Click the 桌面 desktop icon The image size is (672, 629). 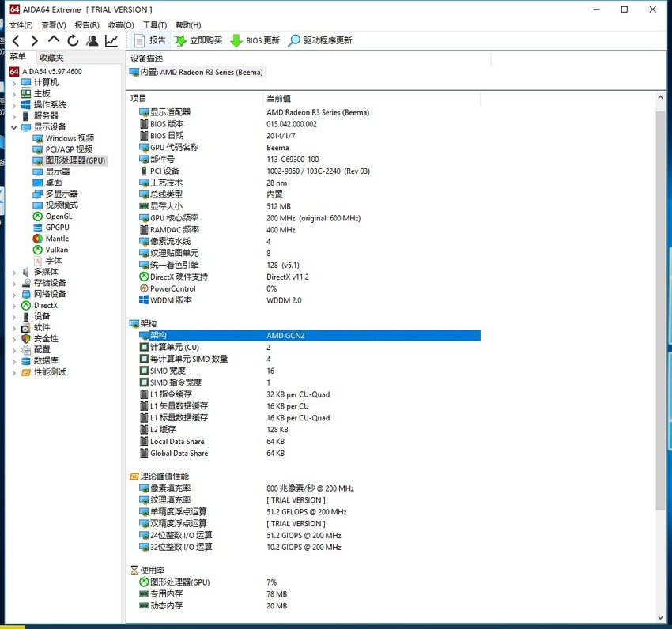(x=38, y=183)
